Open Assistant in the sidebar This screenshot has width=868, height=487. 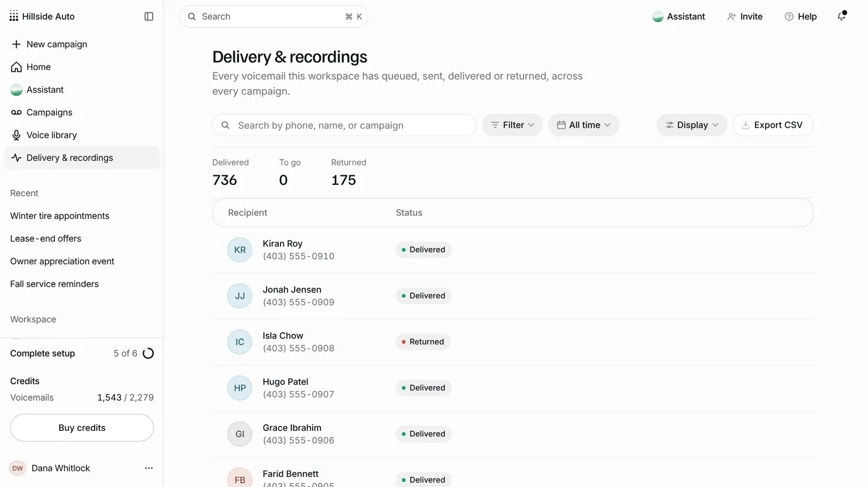[82, 90]
